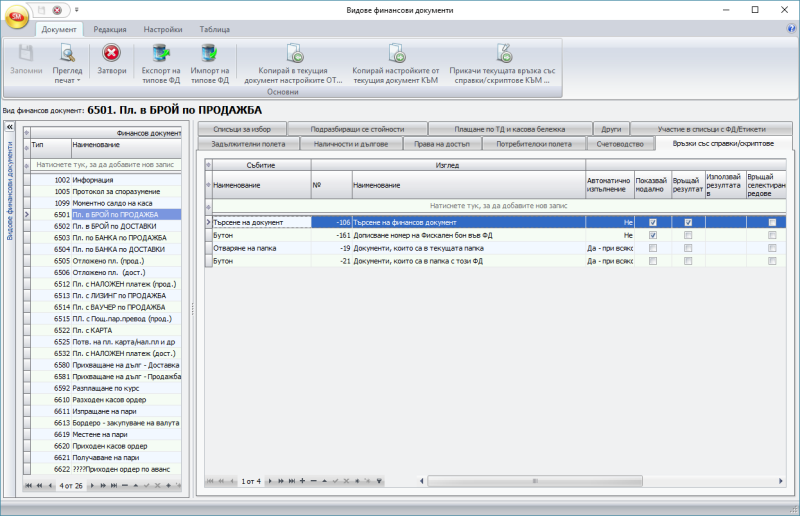Click horizontal scrollbar thumb of right grid

click(x=535, y=481)
